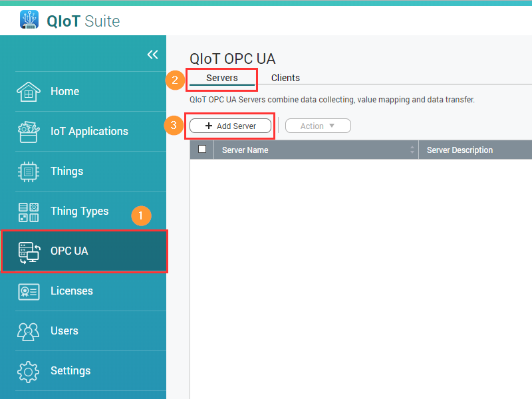Open Settings in the sidebar
Screen dimensions: 532x399
[x=83, y=371]
